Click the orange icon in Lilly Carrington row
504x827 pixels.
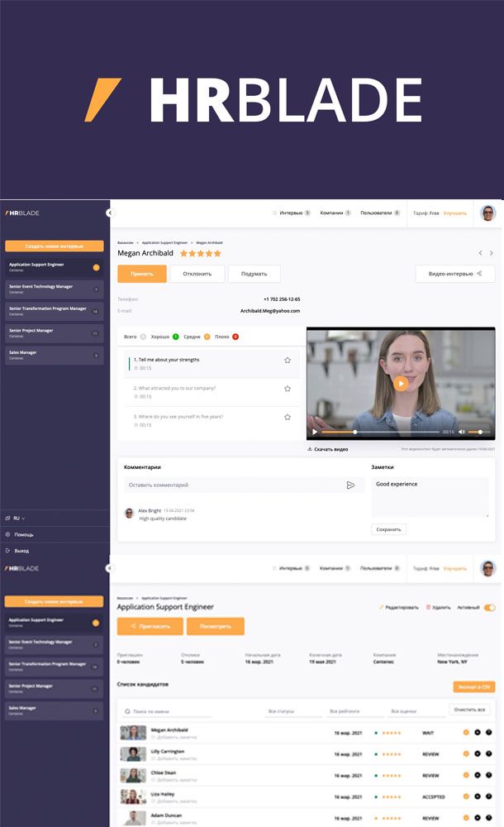[466, 753]
